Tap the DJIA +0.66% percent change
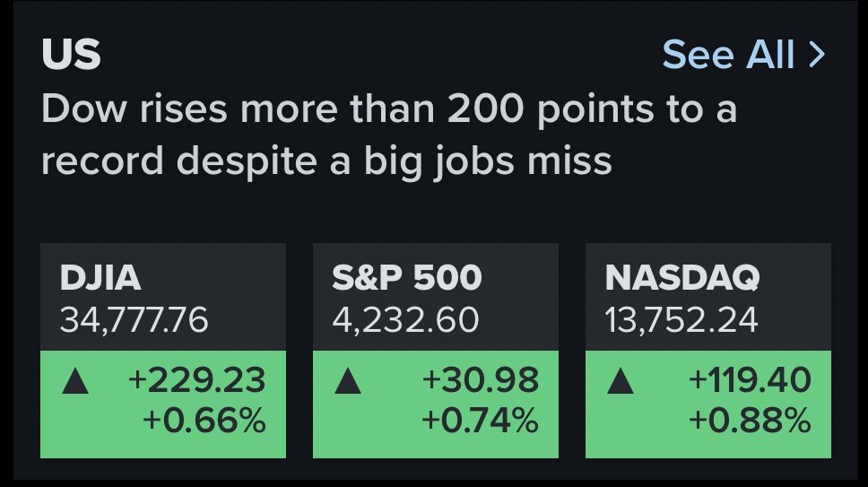868x487 pixels. [204, 420]
